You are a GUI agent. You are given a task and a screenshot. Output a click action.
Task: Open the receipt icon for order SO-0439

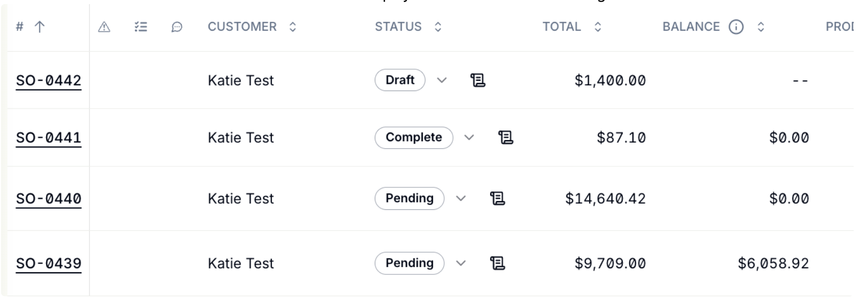497,263
